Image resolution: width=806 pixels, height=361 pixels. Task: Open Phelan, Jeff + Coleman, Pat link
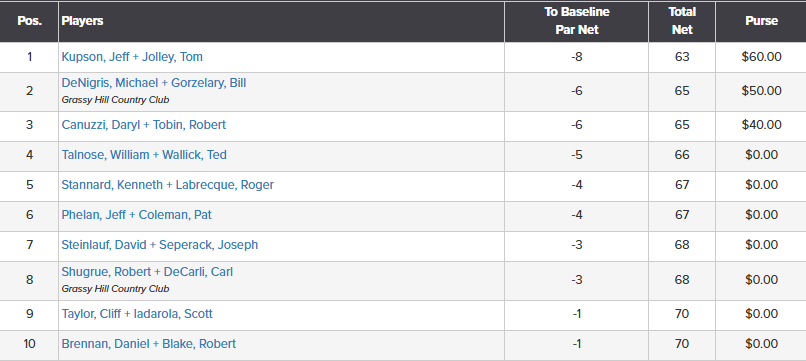click(137, 214)
